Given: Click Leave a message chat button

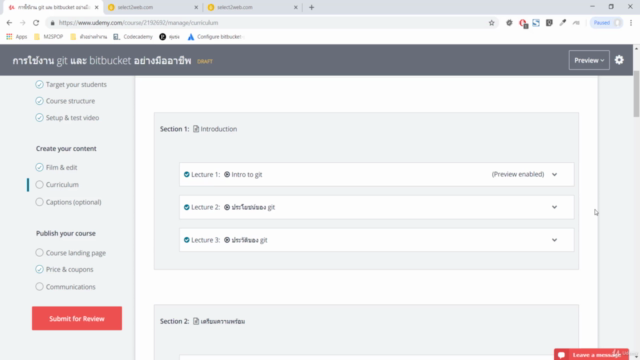Looking at the screenshot, I should 591,354.
